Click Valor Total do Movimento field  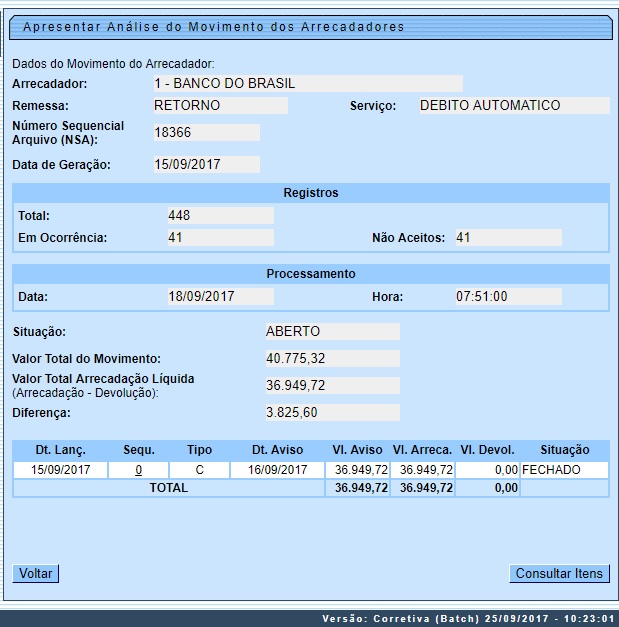[331, 358]
